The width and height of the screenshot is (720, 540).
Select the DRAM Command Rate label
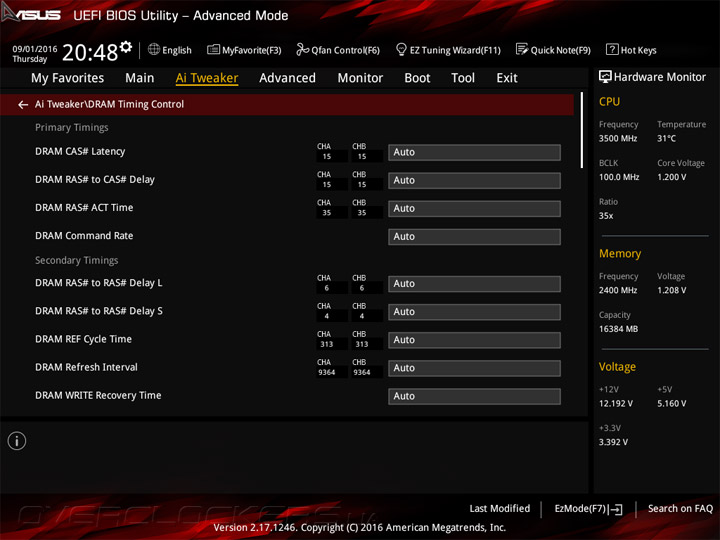[x=84, y=236]
